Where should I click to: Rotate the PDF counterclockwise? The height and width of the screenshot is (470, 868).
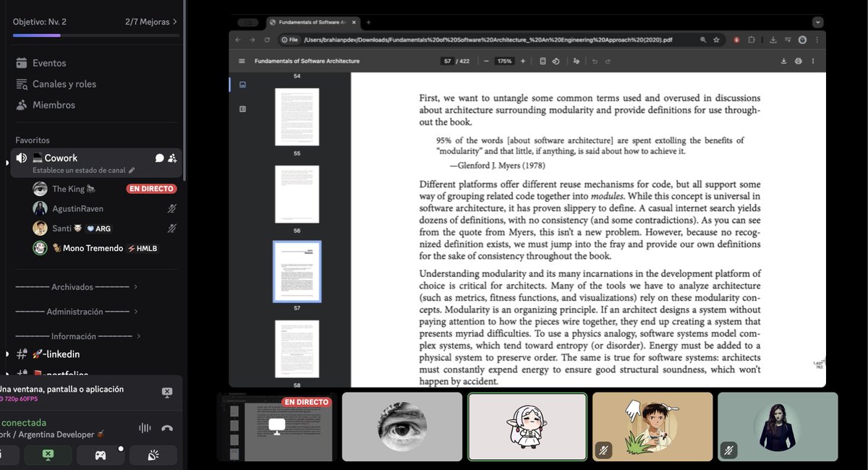coord(556,61)
